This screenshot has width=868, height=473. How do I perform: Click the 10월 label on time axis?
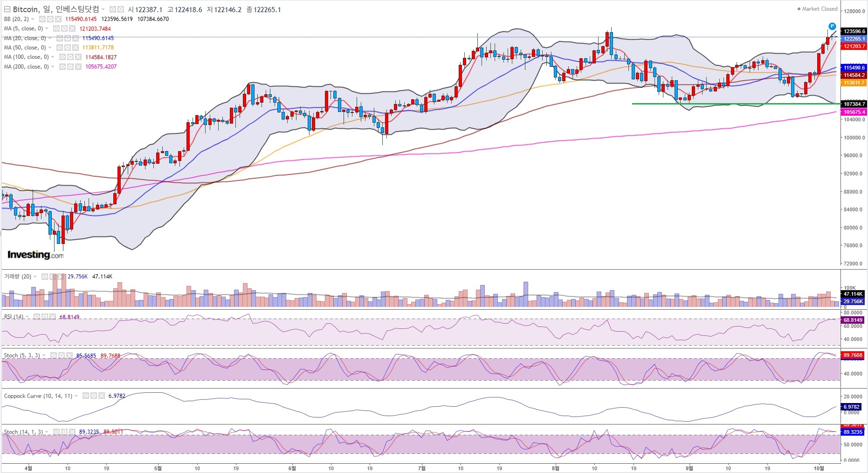pos(819,468)
